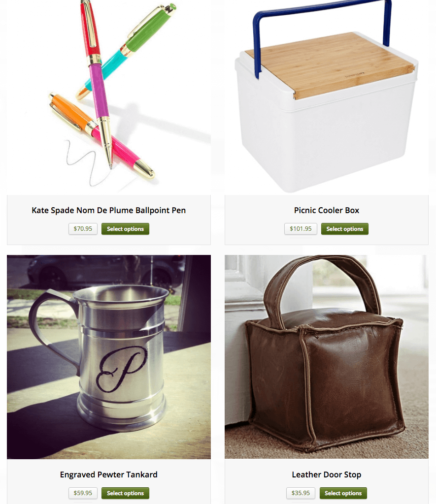Image resolution: width=436 pixels, height=504 pixels.
Task: Open the Picnic Cooler Box title link
Action: (326, 210)
